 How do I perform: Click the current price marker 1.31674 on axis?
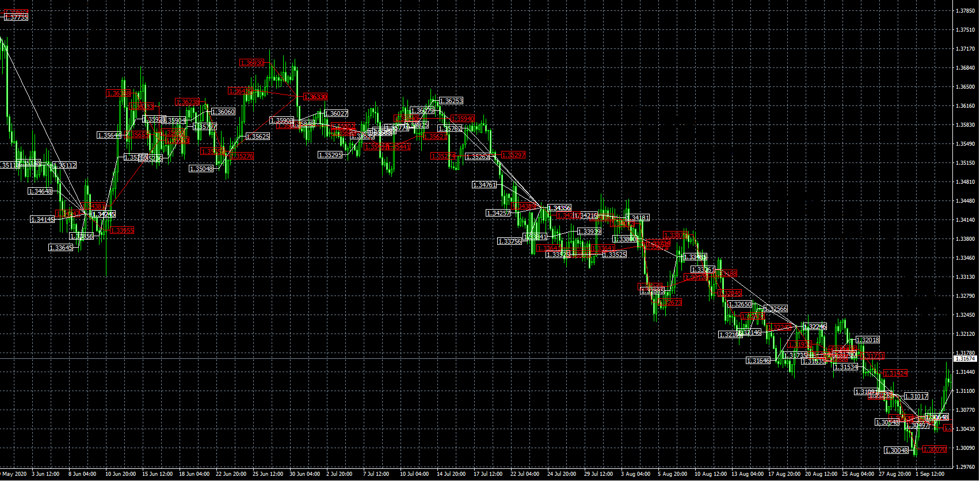(966, 358)
